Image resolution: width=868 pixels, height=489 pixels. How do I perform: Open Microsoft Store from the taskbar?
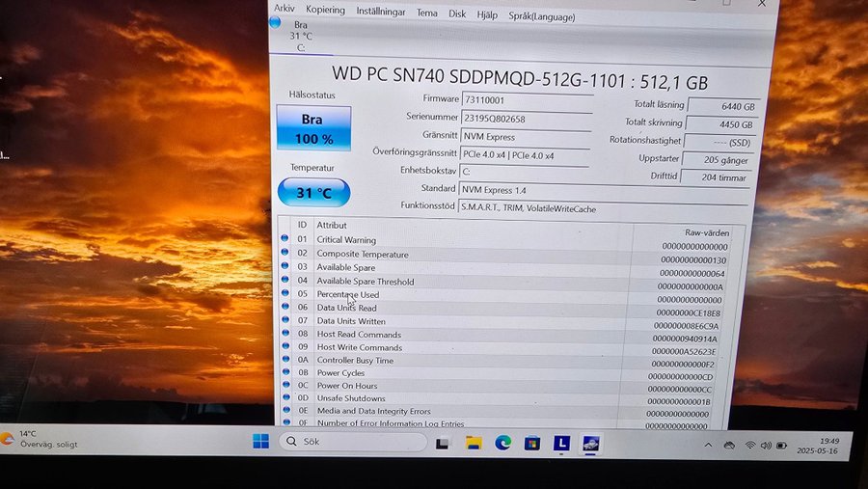click(x=532, y=443)
